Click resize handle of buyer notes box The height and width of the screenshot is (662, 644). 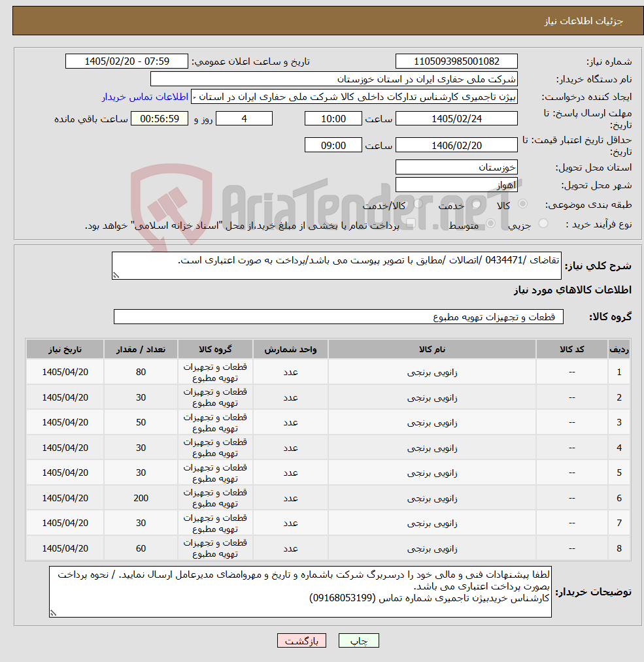pyautogui.click(x=53, y=613)
